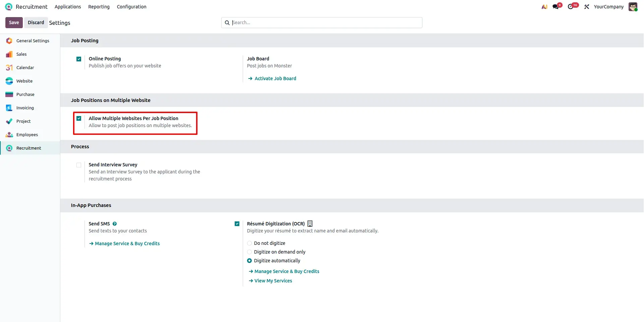Image resolution: width=644 pixels, height=322 pixels.
Task: Switch to Employees settings tab label
Action: [x=27, y=135]
